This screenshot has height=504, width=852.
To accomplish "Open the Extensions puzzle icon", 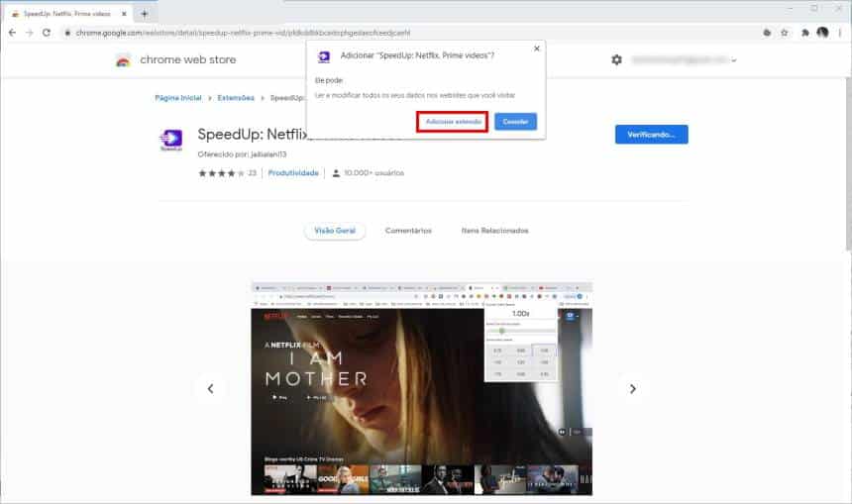I will click(804, 33).
